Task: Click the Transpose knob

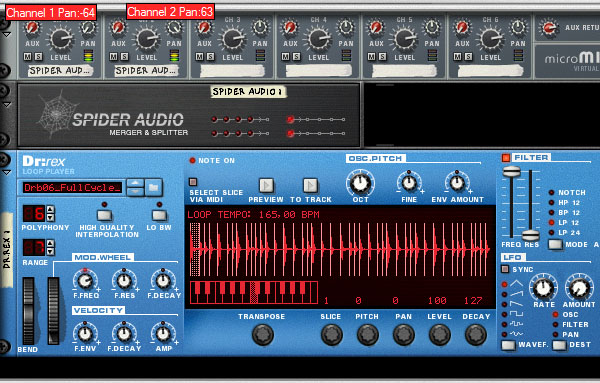Action: tap(263, 335)
